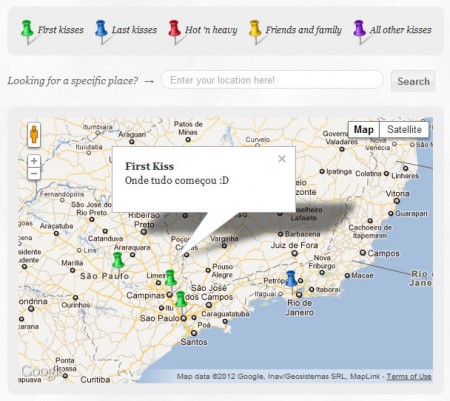Click the Campos city label
The height and width of the screenshot is (401, 450).
click(x=383, y=253)
